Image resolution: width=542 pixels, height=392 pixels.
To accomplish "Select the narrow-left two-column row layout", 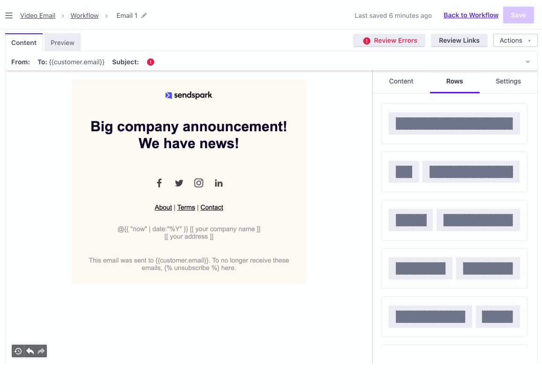I will [454, 172].
